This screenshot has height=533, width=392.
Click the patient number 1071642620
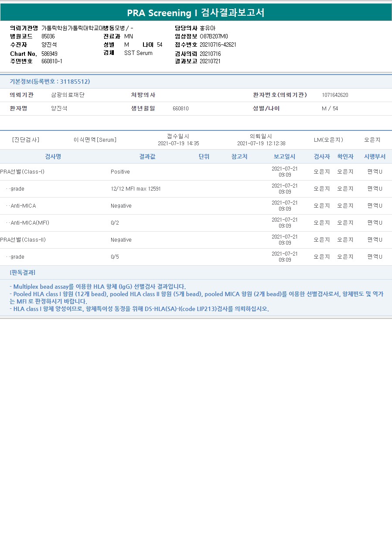point(335,95)
